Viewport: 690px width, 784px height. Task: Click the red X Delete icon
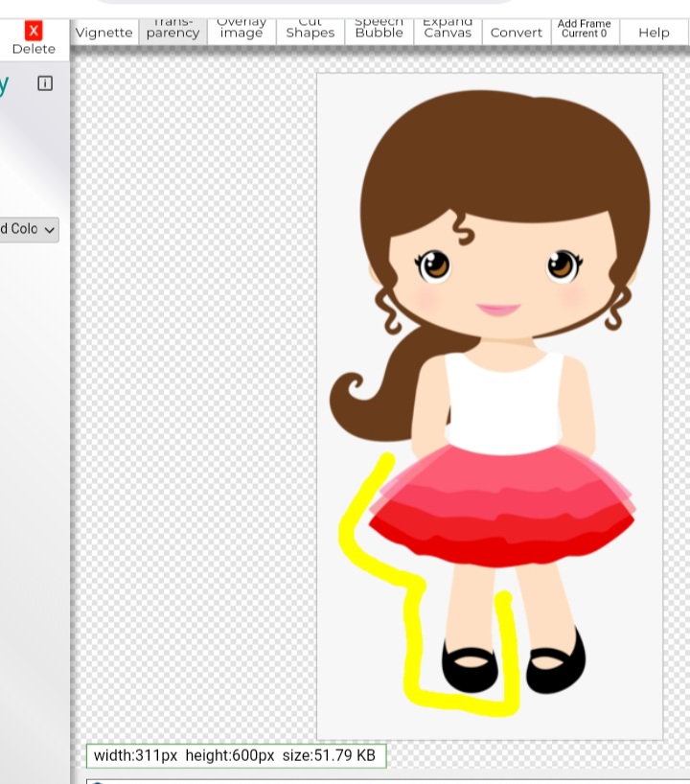click(x=34, y=31)
